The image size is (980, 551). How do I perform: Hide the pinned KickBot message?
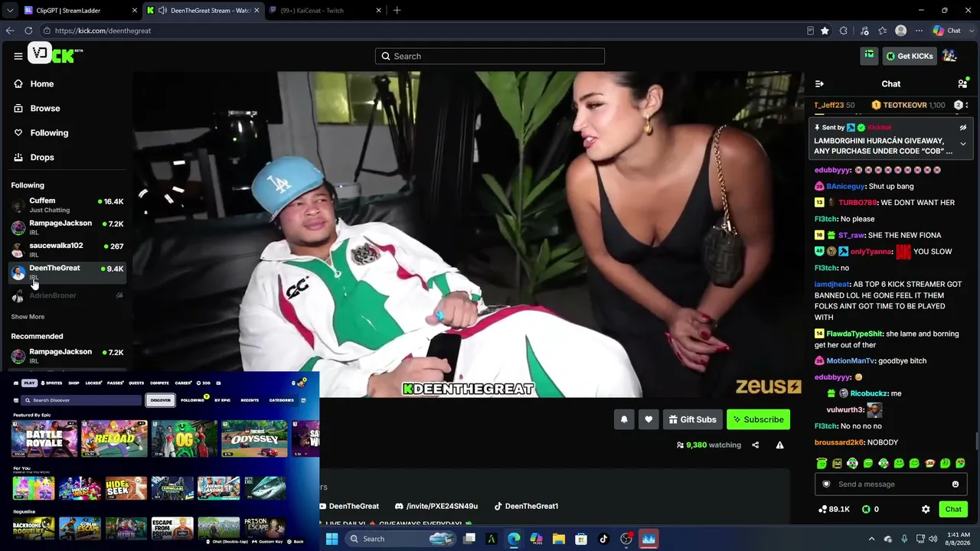[963, 127]
